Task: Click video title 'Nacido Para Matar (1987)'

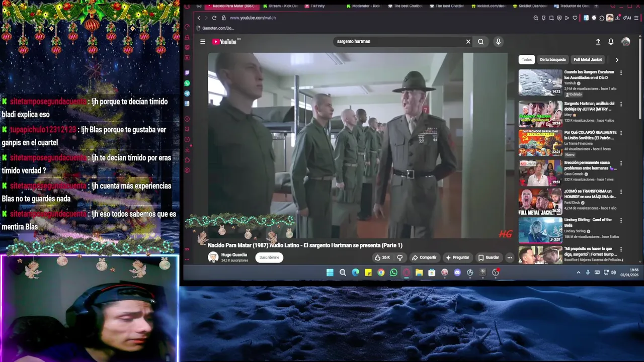Action: 305,245
